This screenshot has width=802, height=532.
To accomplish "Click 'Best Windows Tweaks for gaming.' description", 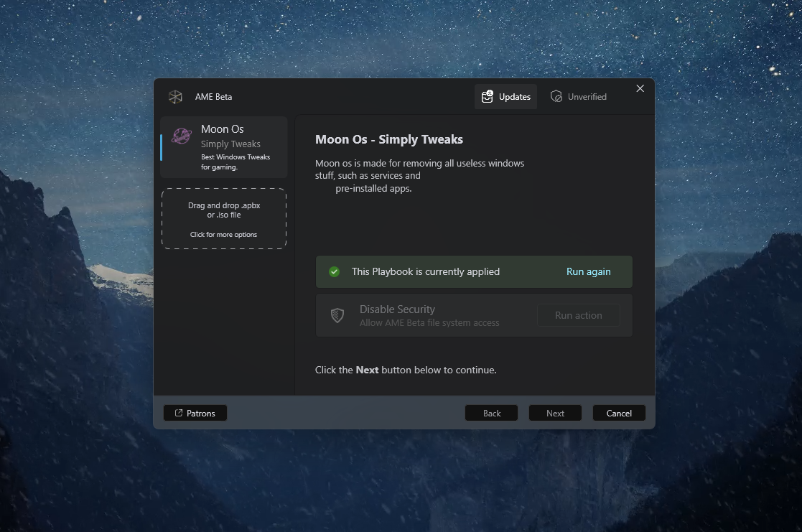I will (x=236, y=162).
